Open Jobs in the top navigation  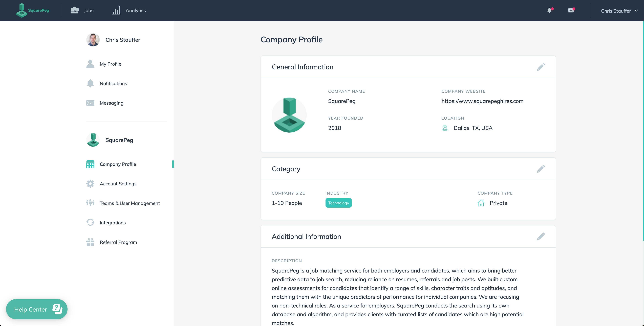(x=89, y=11)
